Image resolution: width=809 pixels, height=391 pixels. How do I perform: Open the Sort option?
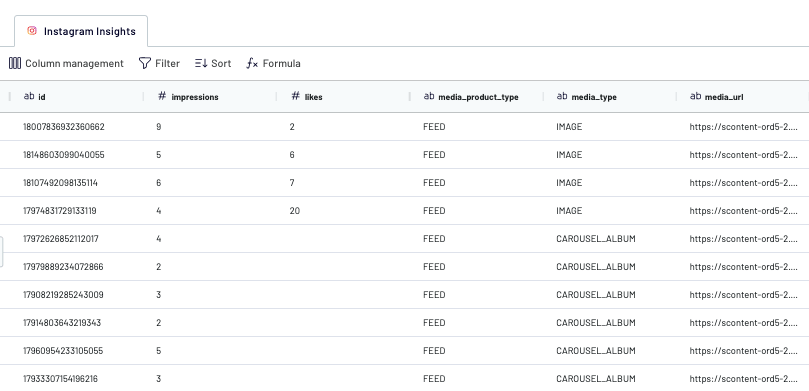coord(213,63)
